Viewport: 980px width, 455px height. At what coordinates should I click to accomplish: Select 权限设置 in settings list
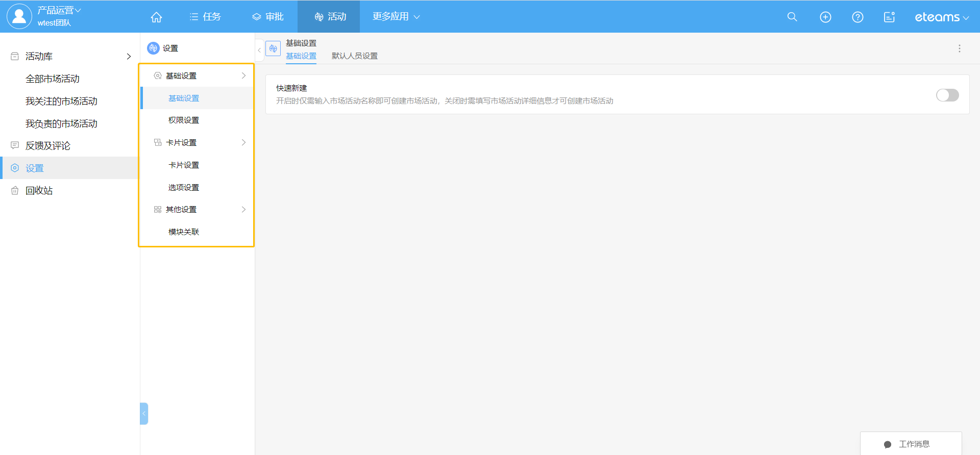coord(184,120)
